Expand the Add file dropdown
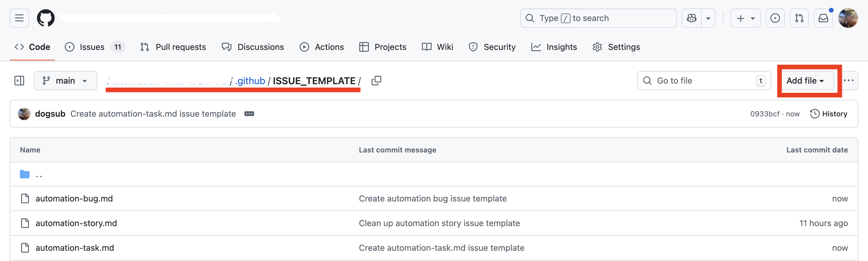Image resolution: width=868 pixels, height=261 pixels. click(x=805, y=81)
